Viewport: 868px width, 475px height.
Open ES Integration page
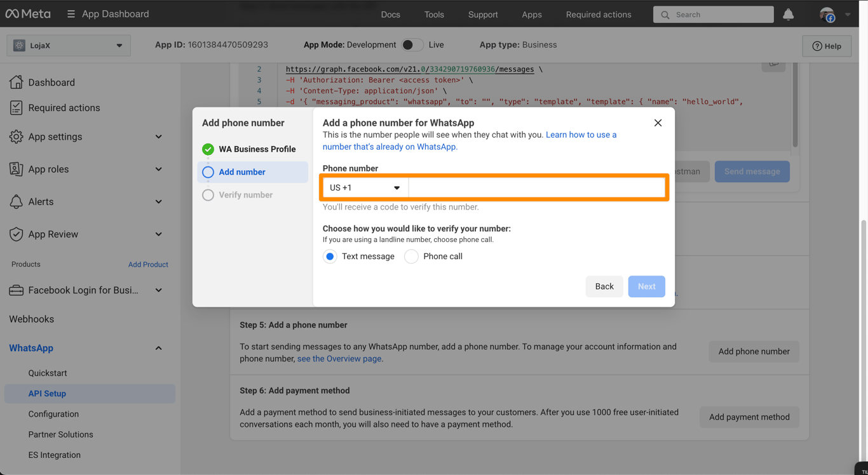54,455
